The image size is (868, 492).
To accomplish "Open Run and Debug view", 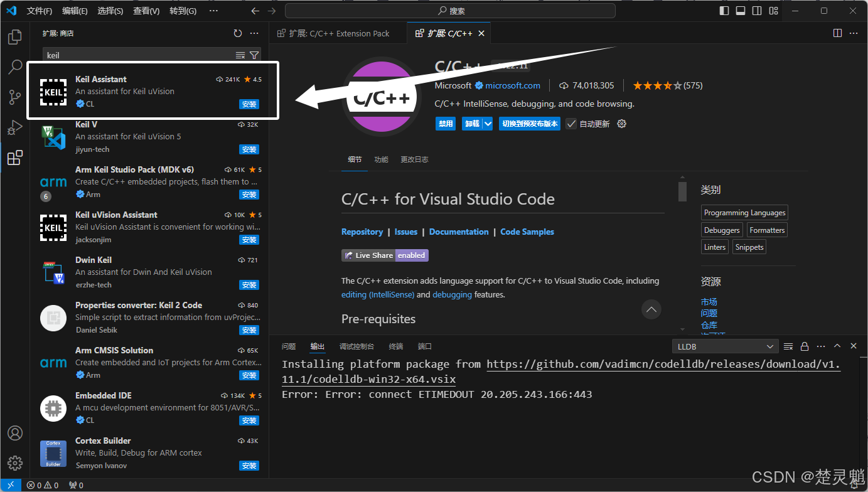I will pos(15,127).
